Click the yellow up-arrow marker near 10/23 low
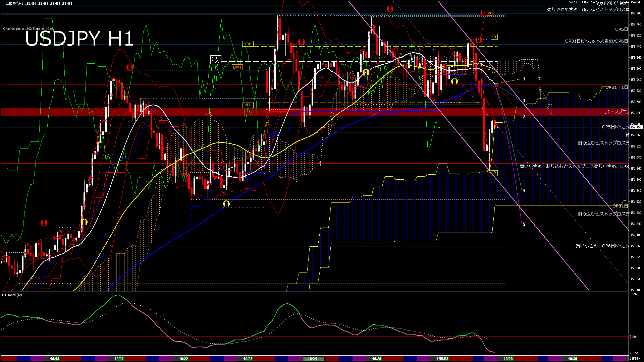 coord(226,203)
